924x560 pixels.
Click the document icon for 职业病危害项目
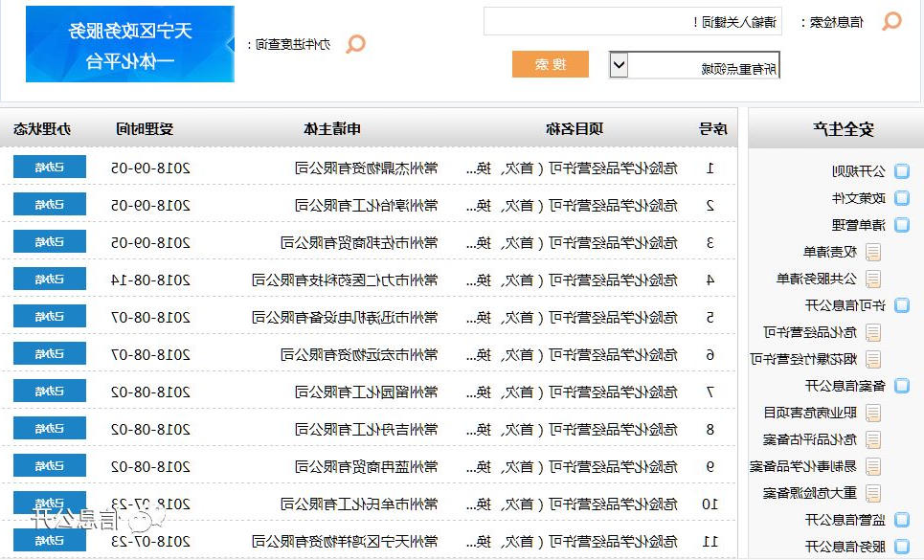point(873,413)
